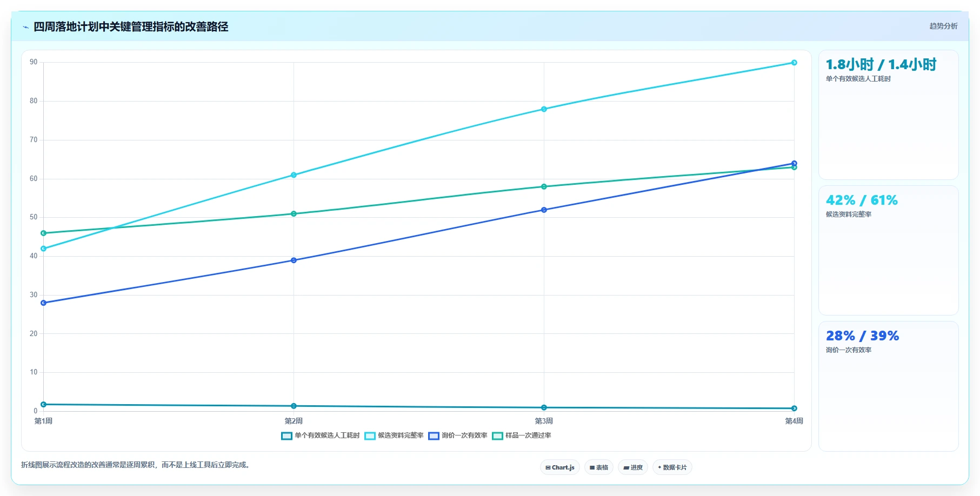Select the 询价一次有效率 data point at 第2周

[294, 260]
